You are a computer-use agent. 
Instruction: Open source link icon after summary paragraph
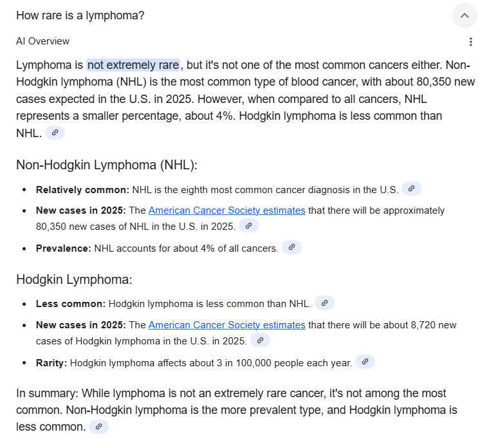tap(98, 426)
